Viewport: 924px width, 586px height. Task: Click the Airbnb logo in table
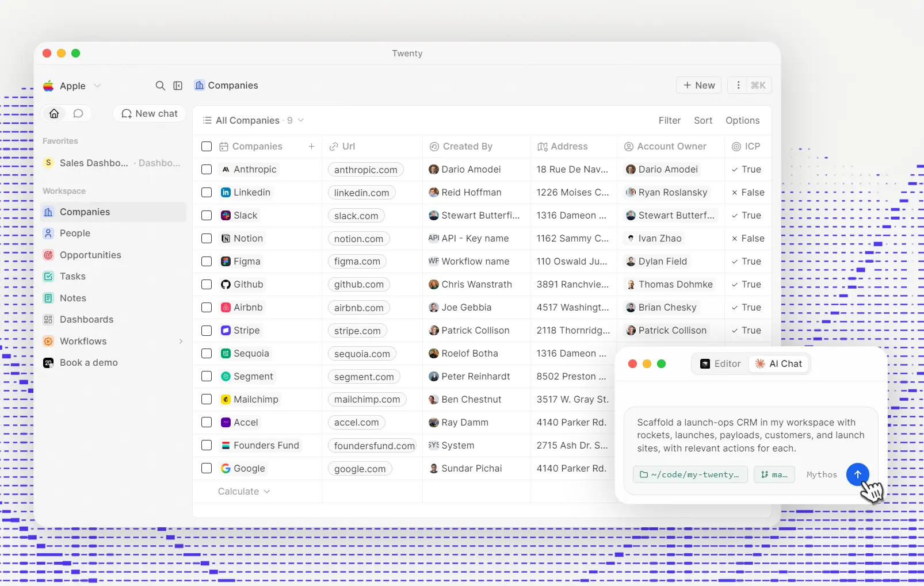pyautogui.click(x=226, y=308)
